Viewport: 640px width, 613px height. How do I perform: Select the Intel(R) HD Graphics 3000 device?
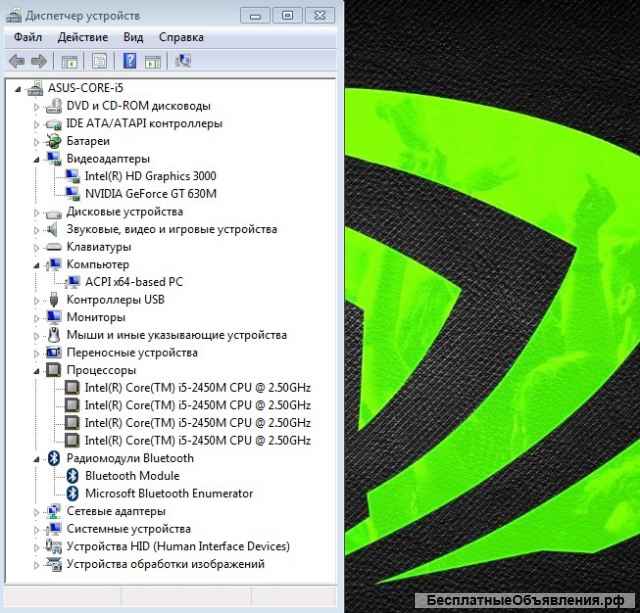pyautogui.click(x=150, y=176)
